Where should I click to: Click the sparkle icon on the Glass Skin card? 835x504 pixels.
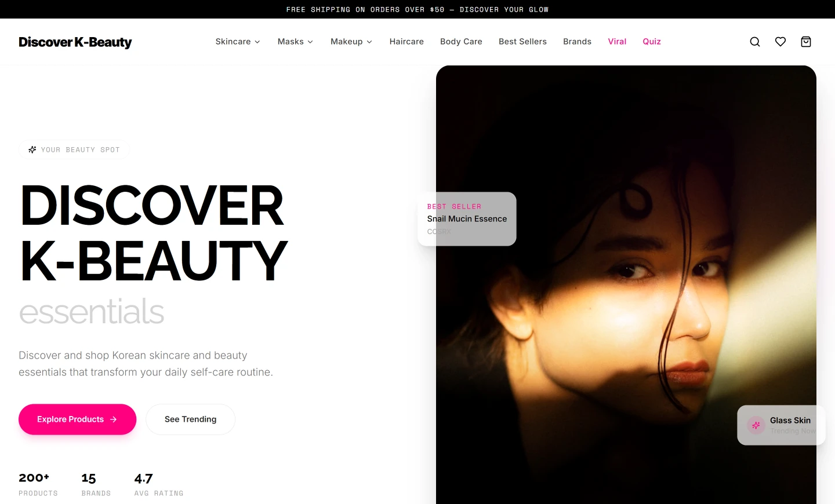[x=756, y=425]
